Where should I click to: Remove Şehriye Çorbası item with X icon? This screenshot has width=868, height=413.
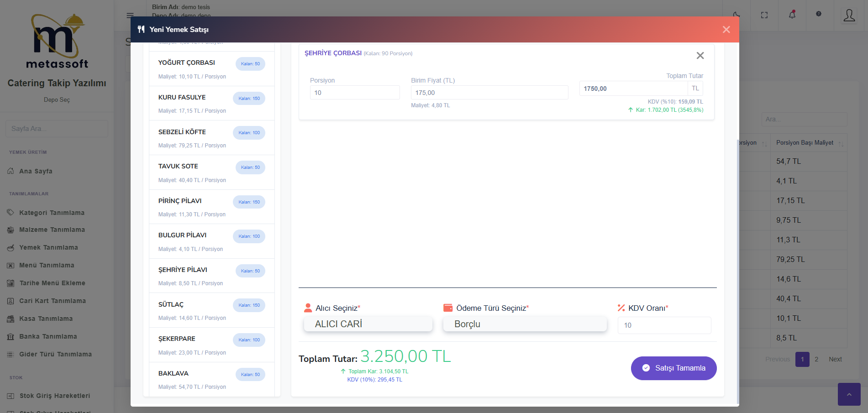tap(700, 56)
